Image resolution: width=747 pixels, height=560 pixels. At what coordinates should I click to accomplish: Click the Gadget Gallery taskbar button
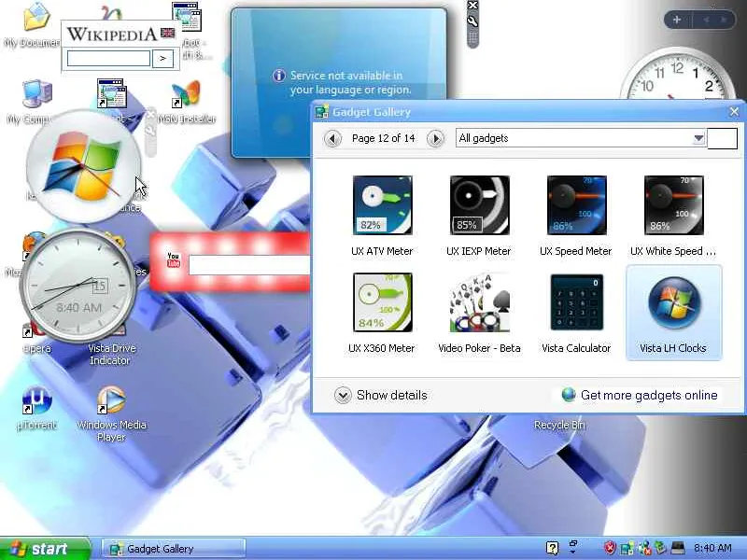click(174, 549)
